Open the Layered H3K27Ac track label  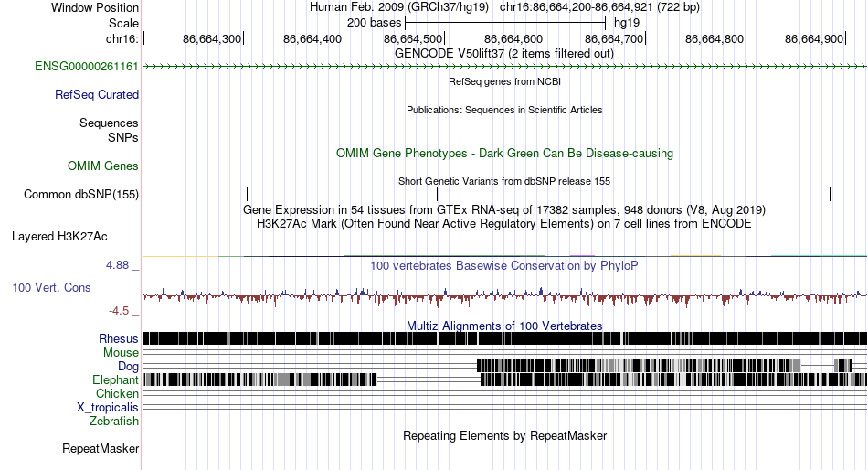point(59,237)
